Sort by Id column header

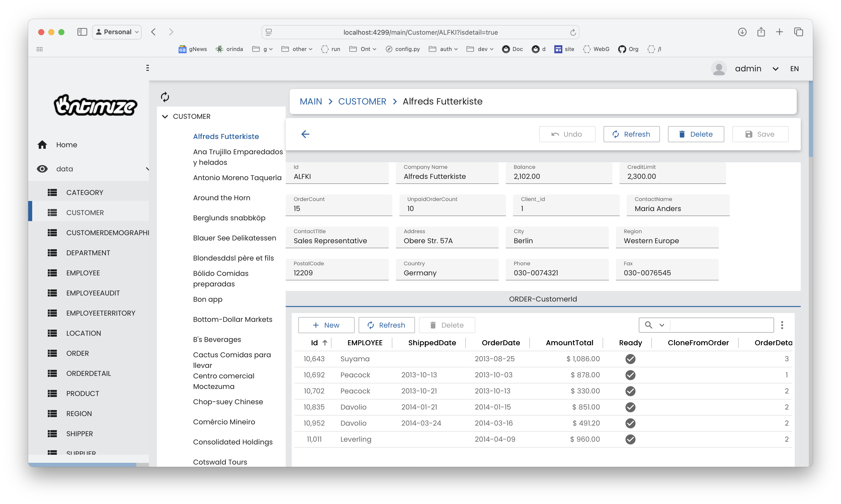tap(314, 343)
